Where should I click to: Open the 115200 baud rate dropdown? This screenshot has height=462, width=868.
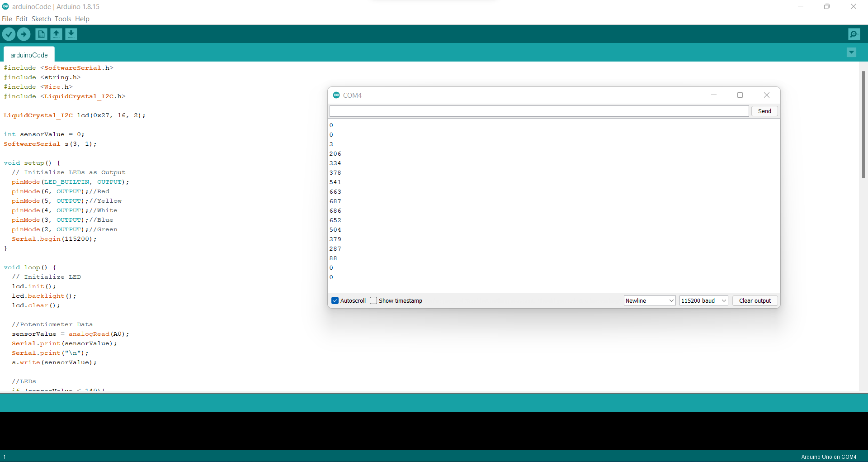pyautogui.click(x=704, y=300)
